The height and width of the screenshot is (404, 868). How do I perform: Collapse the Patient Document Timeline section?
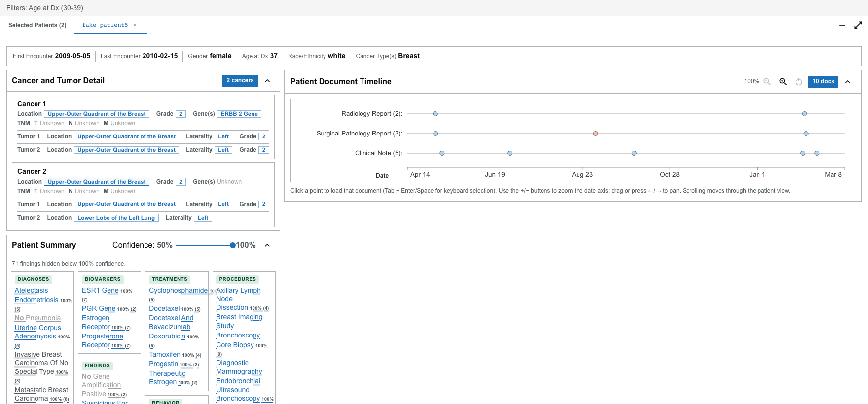pyautogui.click(x=848, y=82)
